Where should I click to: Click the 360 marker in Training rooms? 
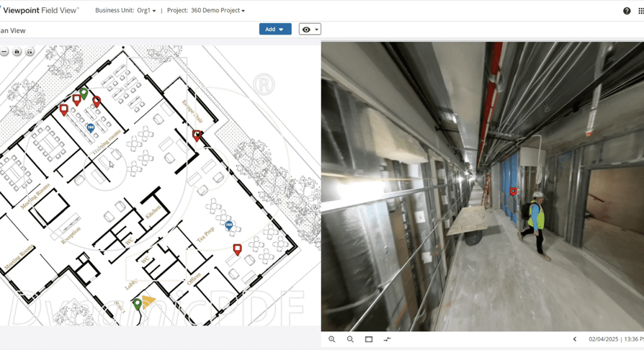(90, 128)
